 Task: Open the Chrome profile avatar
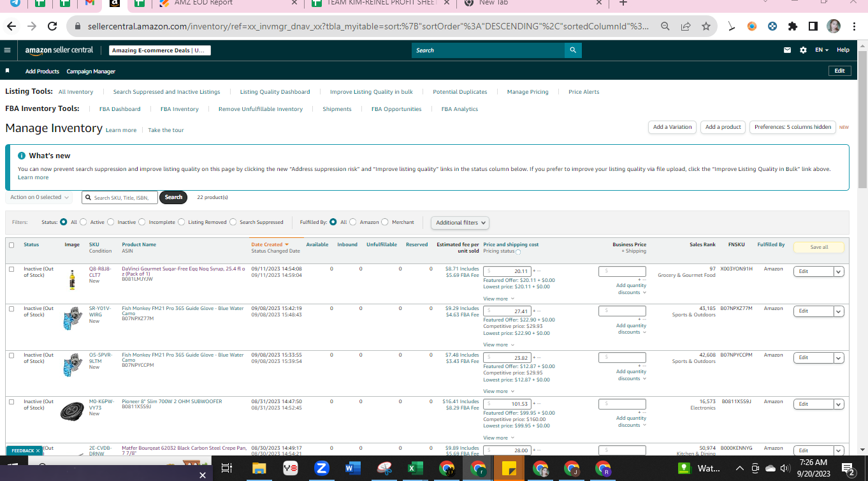coord(834,26)
